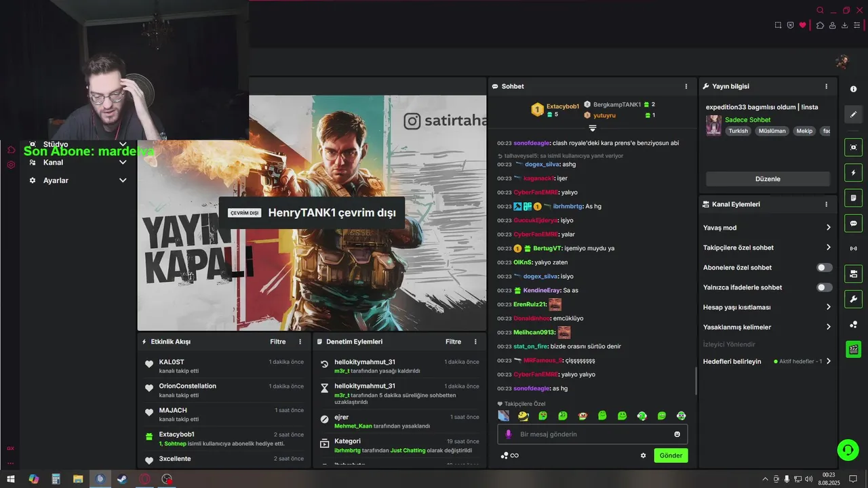Viewport: 868px width, 488px height.
Task: Expand Hedefleri belirleyin arrow
Action: point(828,361)
